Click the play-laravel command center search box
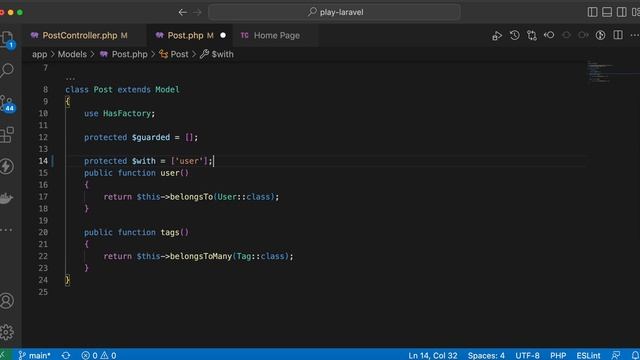The image size is (640, 360). [x=334, y=12]
